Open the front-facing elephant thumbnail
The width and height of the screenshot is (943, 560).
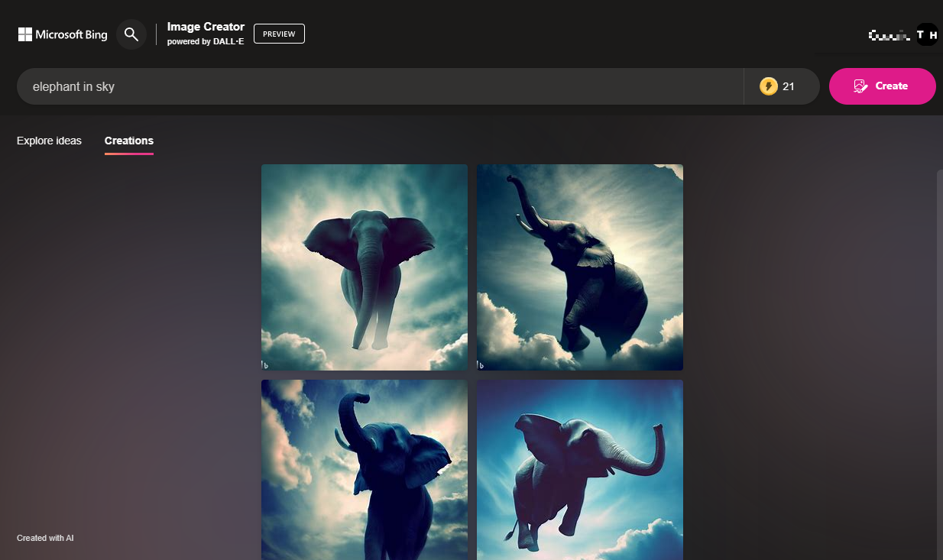pyautogui.click(x=364, y=267)
